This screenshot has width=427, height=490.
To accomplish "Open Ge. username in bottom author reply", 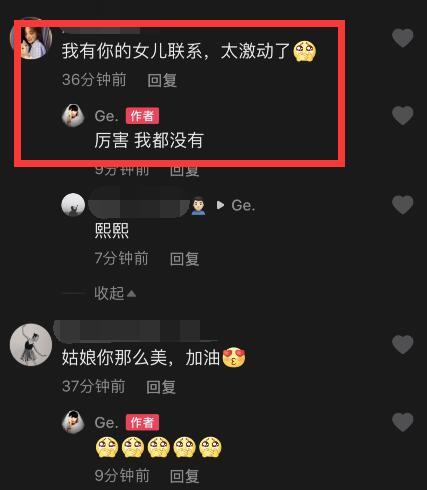I will [106, 423].
